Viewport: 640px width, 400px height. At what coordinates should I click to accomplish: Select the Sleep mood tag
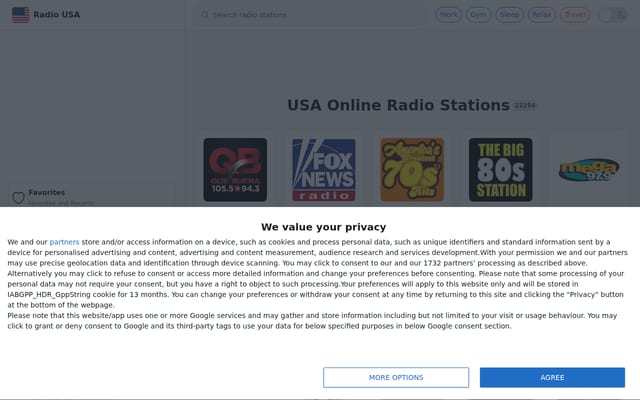pos(509,15)
